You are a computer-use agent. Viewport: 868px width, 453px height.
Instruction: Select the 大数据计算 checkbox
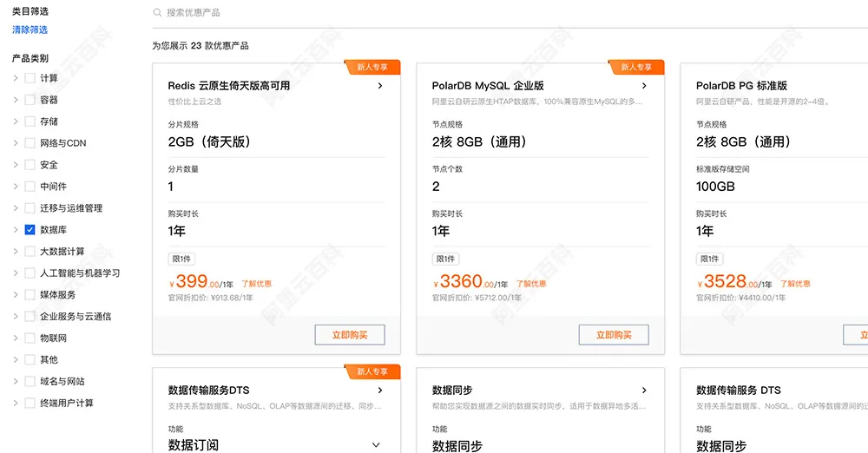coord(30,251)
